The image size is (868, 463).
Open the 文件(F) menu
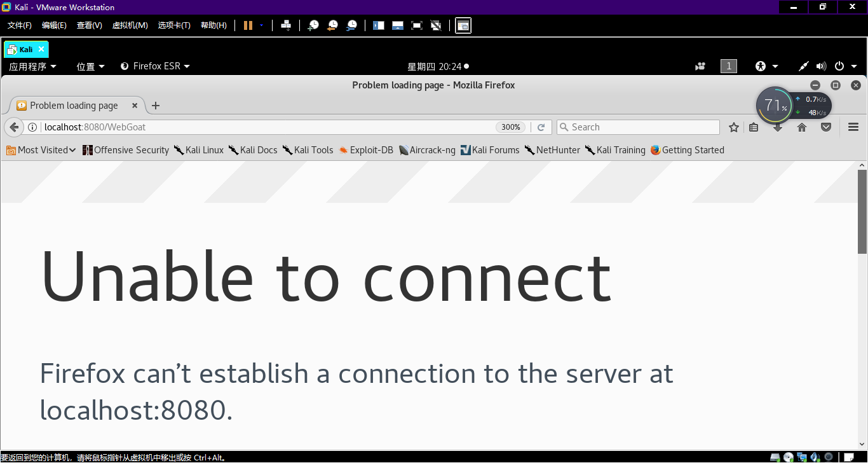click(20, 25)
